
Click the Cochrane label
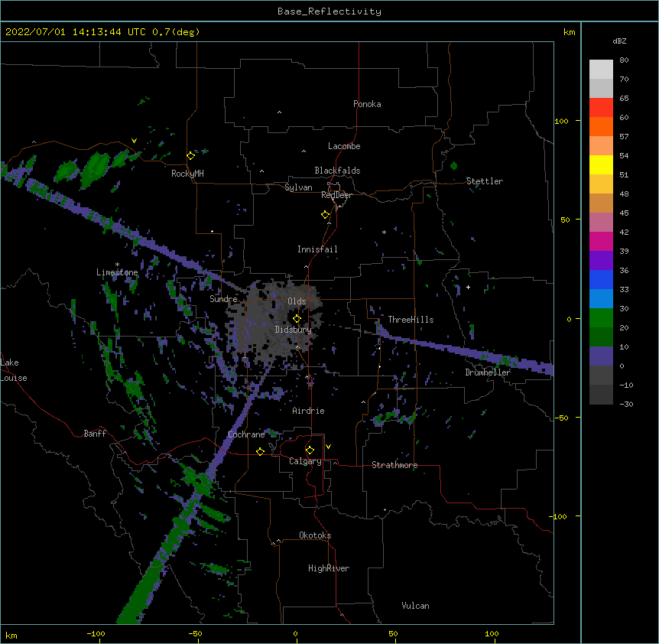[x=246, y=434]
